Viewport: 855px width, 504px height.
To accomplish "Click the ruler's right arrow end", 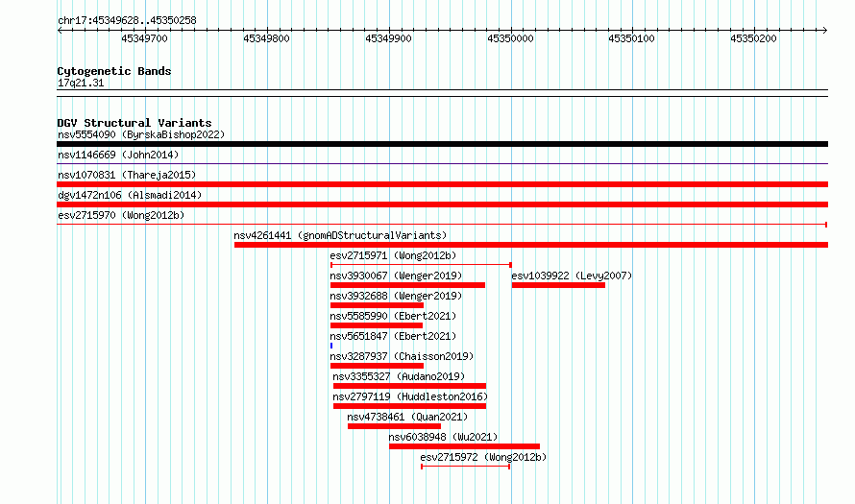I will (x=825, y=31).
